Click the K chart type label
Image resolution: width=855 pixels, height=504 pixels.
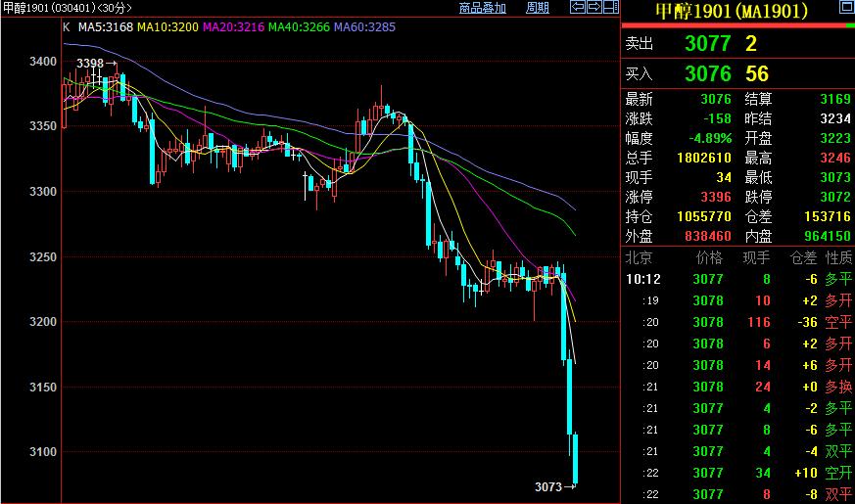pyautogui.click(x=66, y=26)
